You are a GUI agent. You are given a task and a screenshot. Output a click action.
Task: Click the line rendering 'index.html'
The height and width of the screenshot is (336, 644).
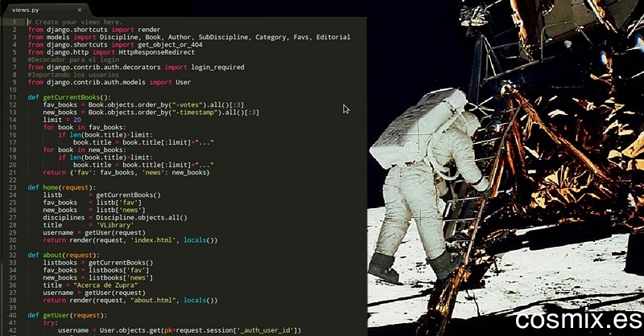130,240
